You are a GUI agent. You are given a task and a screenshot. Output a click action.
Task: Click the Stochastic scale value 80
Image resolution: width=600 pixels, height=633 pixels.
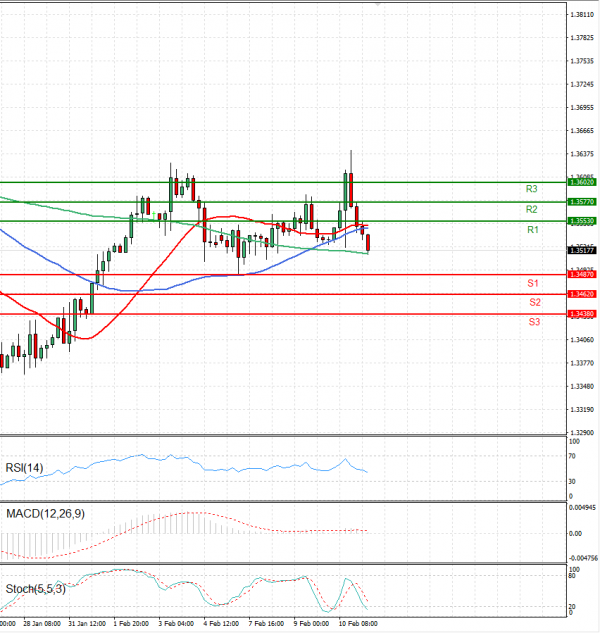coord(572,576)
